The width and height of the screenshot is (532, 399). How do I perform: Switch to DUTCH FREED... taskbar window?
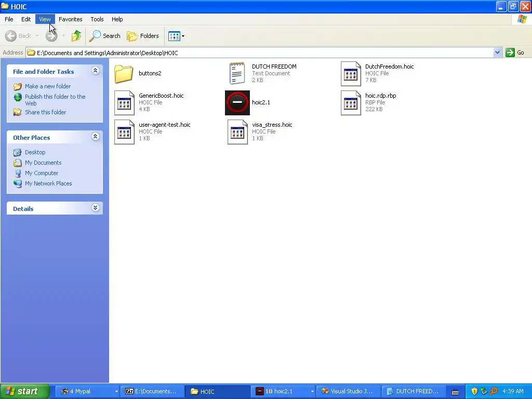[414, 391]
